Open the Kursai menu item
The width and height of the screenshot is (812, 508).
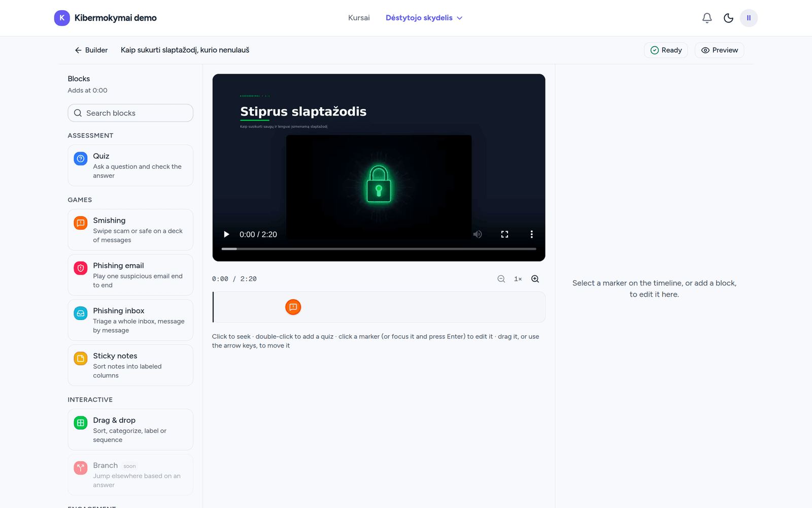(359, 18)
